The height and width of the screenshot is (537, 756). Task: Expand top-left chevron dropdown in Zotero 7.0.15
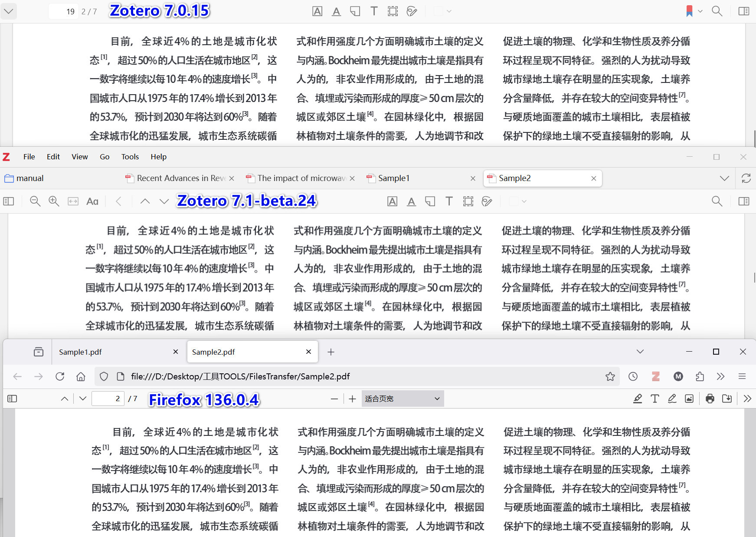tap(9, 11)
